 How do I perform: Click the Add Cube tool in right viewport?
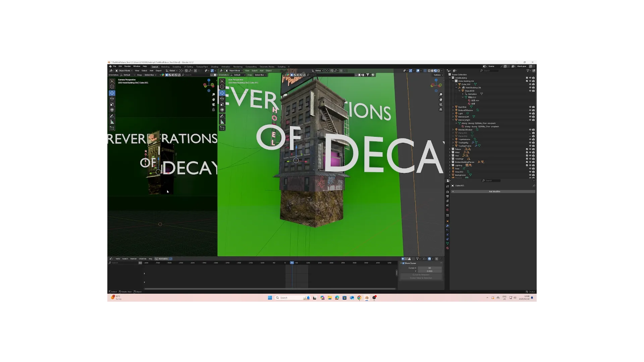[x=222, y=128]
